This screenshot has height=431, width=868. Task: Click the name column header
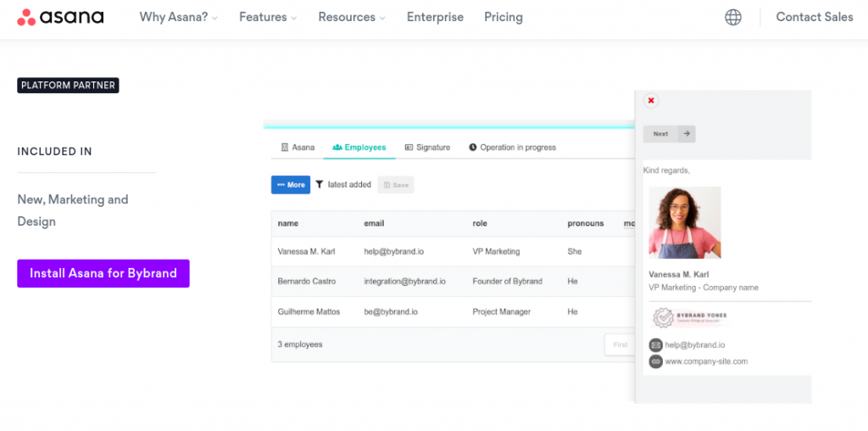point(288,223)
